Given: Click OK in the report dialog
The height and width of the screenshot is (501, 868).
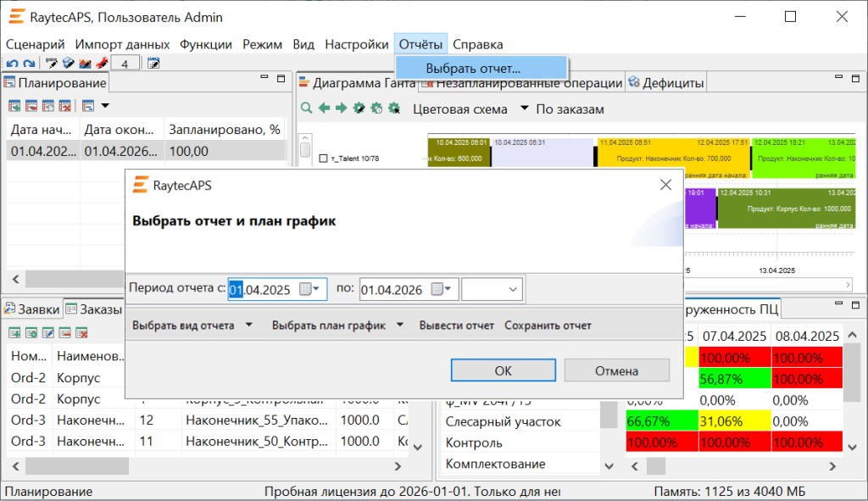Looking at the screenshot, I should [x=504, y=370].
